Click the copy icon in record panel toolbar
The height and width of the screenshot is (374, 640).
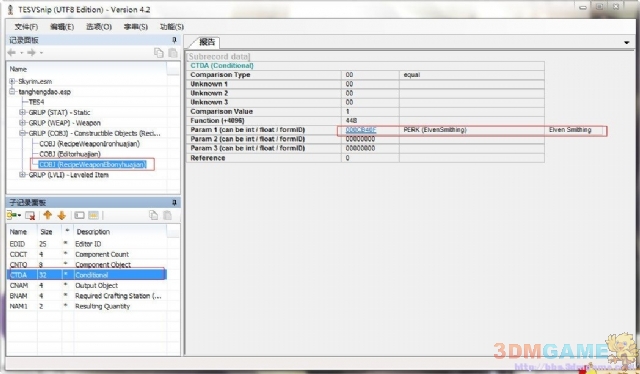[158, 53]
